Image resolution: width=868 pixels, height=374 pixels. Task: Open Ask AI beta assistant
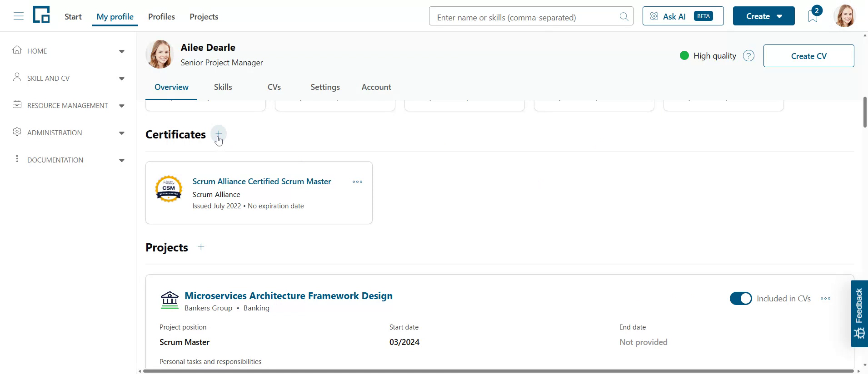coord(683,16)
